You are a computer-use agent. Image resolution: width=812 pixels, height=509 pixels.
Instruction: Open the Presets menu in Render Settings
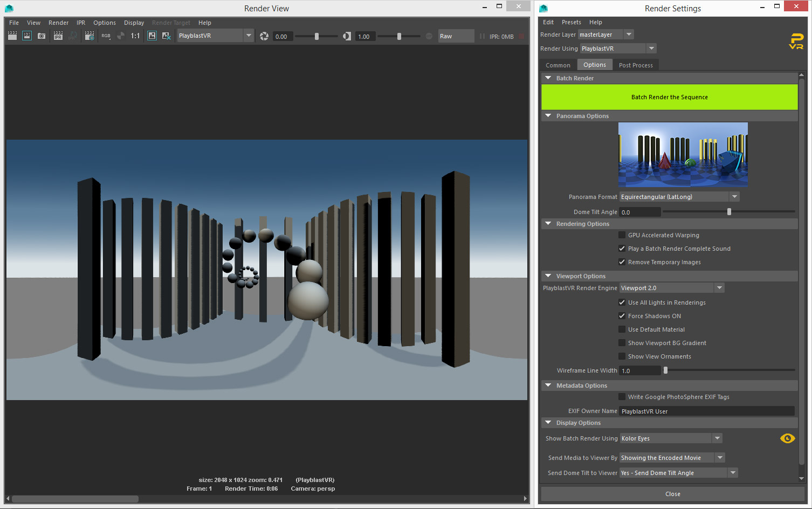tap(571, 22)
